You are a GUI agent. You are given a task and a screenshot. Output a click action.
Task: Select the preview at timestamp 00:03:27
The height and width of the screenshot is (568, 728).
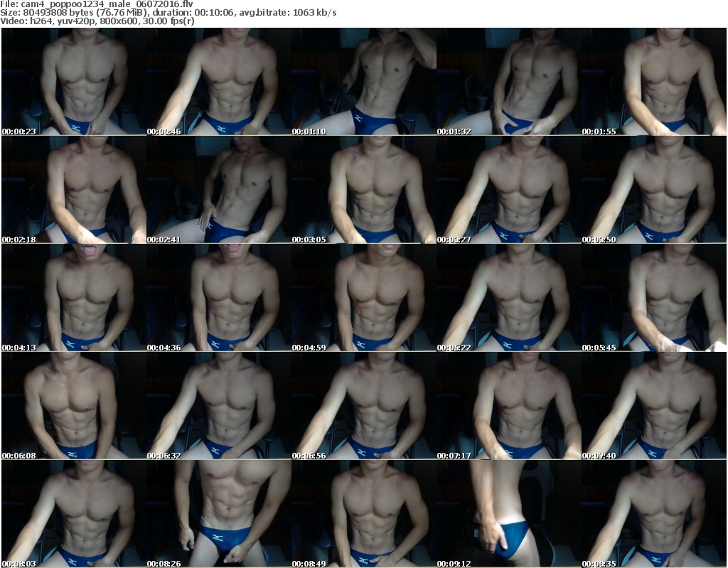(509, 190)
